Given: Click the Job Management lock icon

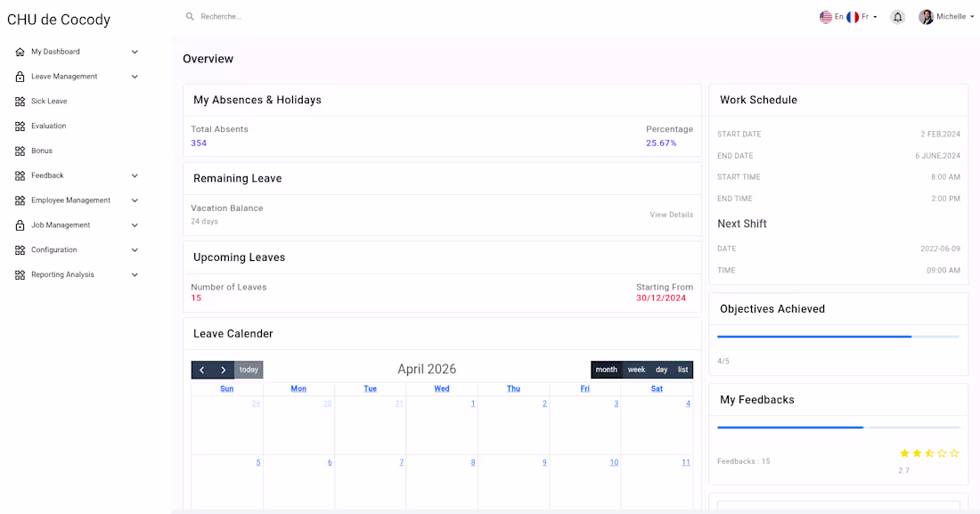Looking at the screenshot, I should click(20, 224).
